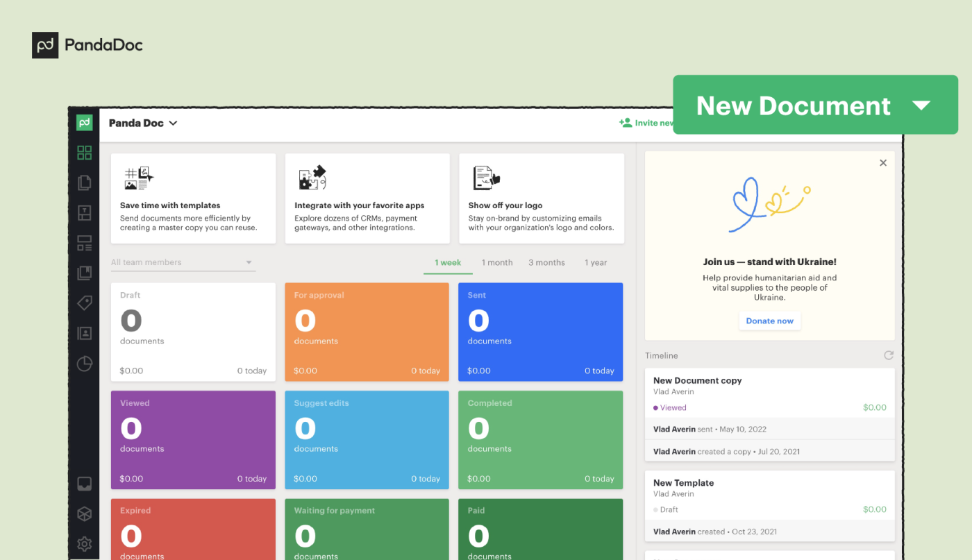Open the Add-ons cube icon in sidebar
This screenshot has height=560, width=972.
tap(84, 514)
